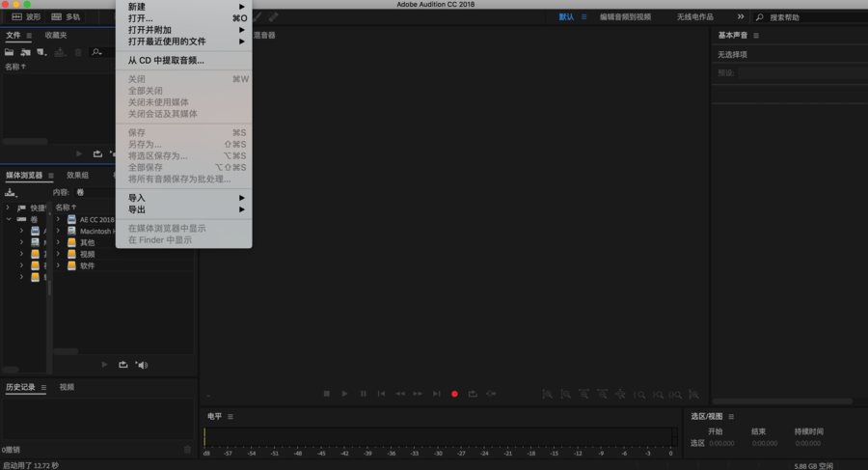Open Essential Sound (基本声音) panel menu
868x470 pixels.
(x=756, y=36)
